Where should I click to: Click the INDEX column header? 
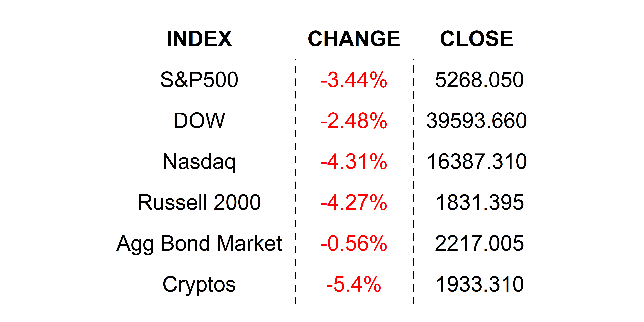199,39
